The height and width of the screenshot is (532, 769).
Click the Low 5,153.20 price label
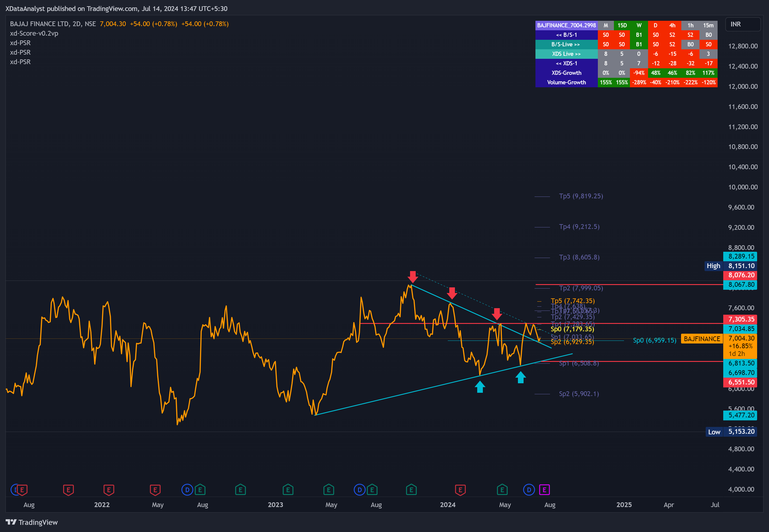coord(731,432)
